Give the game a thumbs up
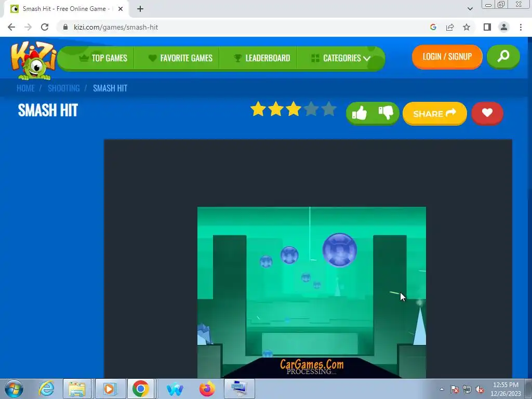This screenshot has width=532, height=399. [x=360, y=113]
